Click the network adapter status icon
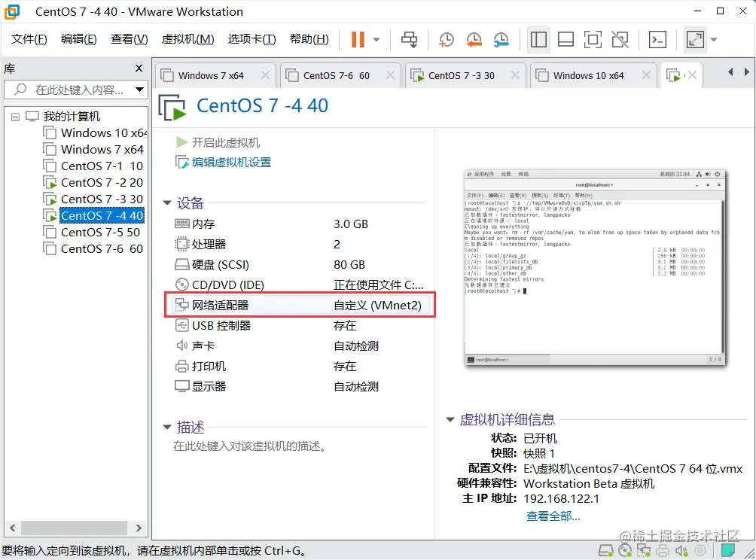756x560 pixels. point(645,551)
